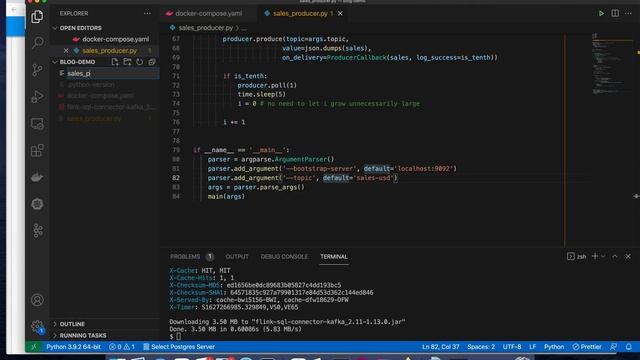Open the Explorer view in activity bar
Image resolution: width=640 pixels, height=360 pixels.
point(37,16)
